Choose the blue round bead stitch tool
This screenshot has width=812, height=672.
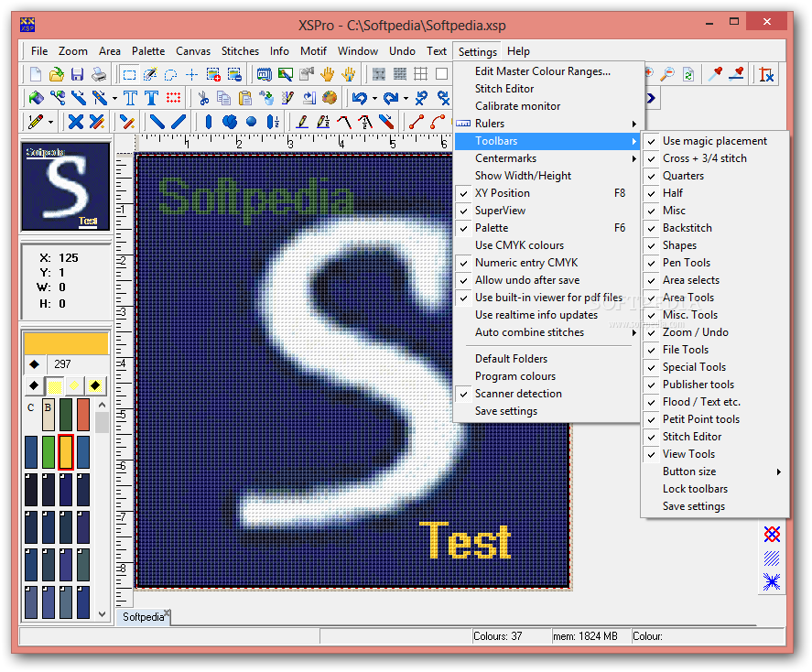tap(251, 122)
